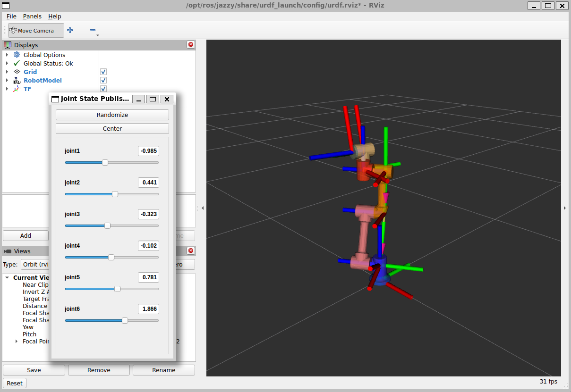Viewport: 571px width, 392px height.
Task: Open the Help menu
Action: (x=54, y=16)
